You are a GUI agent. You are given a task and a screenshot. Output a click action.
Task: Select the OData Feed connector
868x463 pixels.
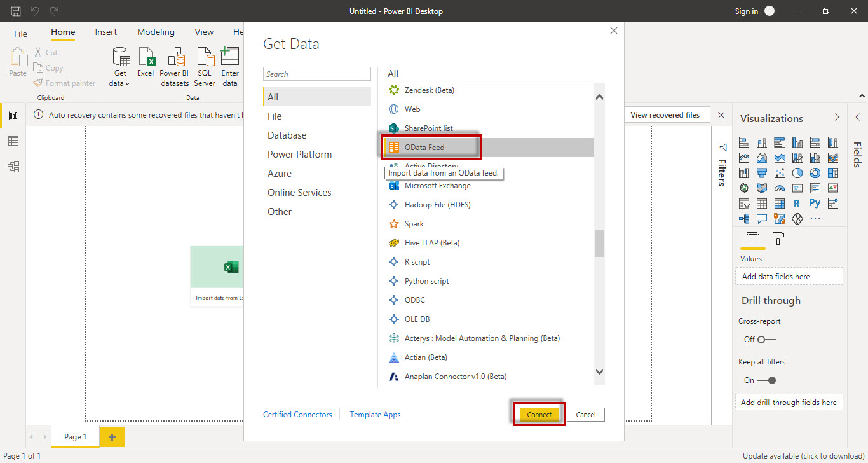coord(431,146)
